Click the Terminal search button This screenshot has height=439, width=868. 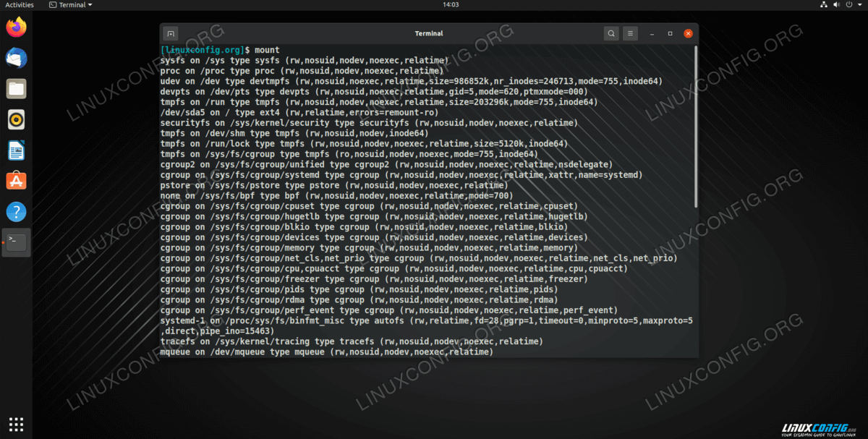click(x=611, y=33)
